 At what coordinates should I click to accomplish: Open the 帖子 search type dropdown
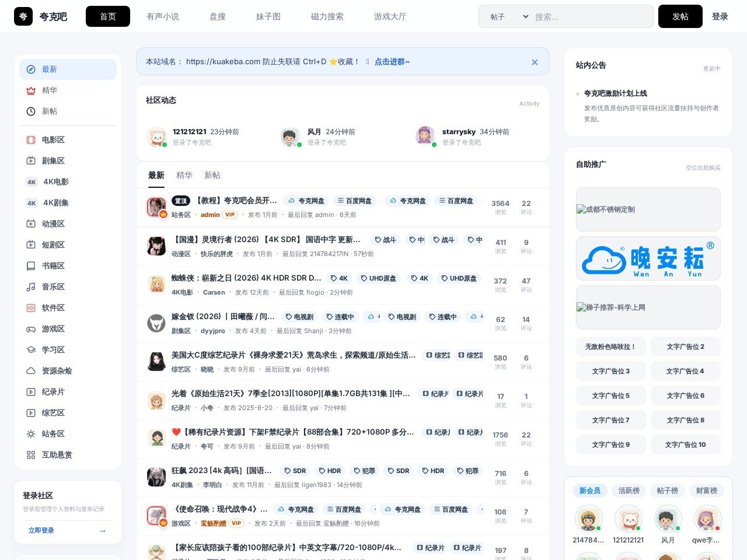[x=509, y=17]
